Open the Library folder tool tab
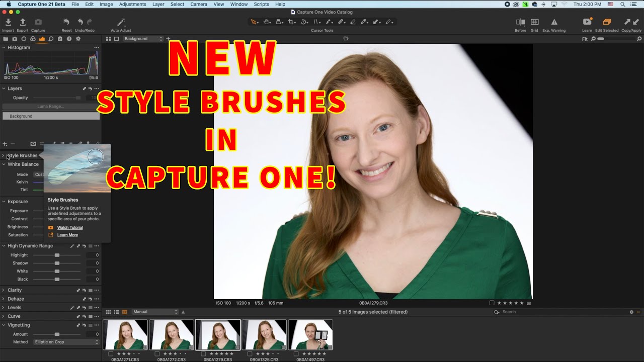644x362 pixels. coord(6,39)
